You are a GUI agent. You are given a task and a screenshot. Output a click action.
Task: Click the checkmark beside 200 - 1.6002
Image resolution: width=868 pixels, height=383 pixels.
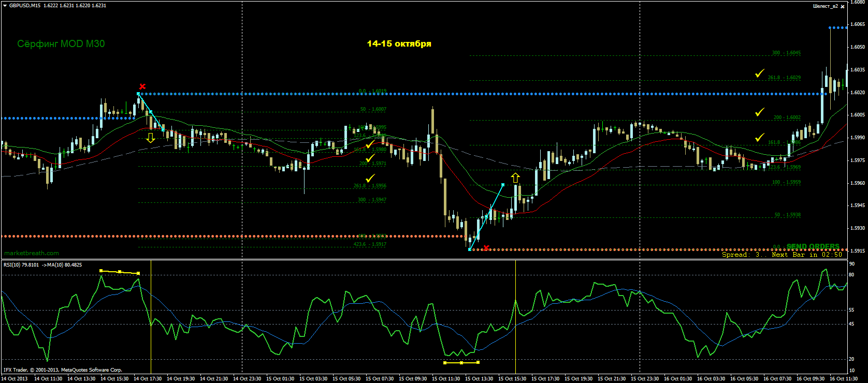coord(759,112)
